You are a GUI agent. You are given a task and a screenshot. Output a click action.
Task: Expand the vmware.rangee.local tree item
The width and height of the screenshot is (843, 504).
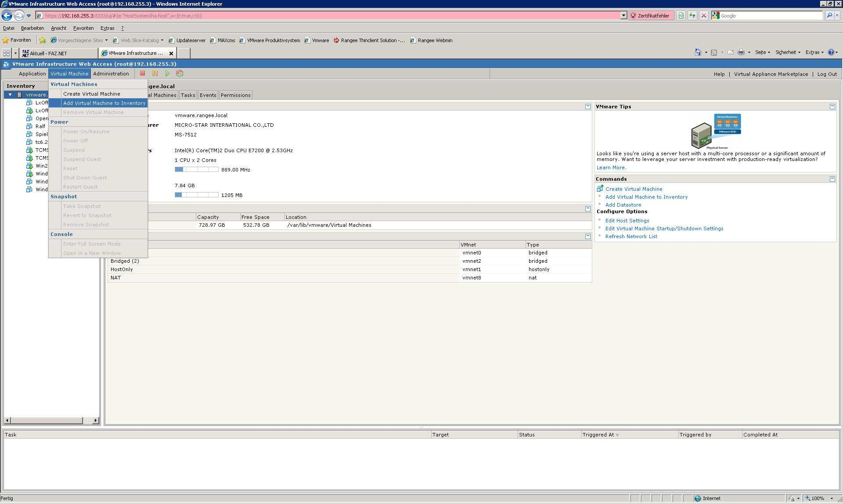pyautogui.click(x=9, y=94)
